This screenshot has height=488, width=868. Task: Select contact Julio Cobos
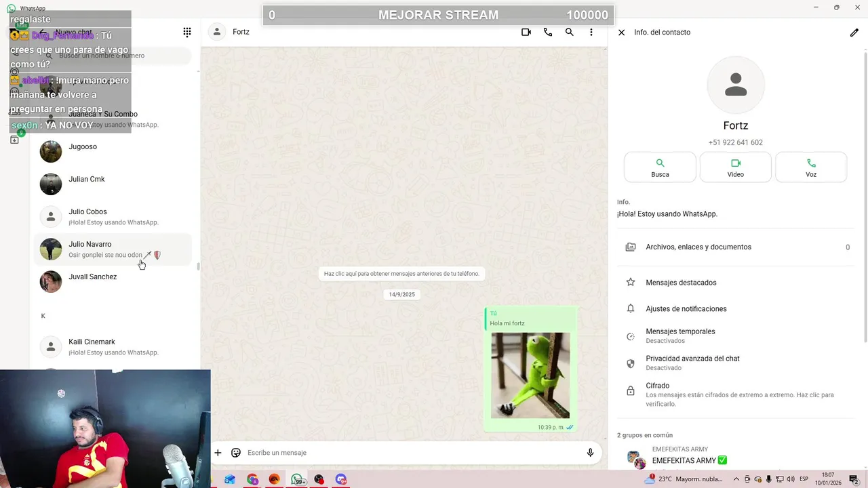113,216
